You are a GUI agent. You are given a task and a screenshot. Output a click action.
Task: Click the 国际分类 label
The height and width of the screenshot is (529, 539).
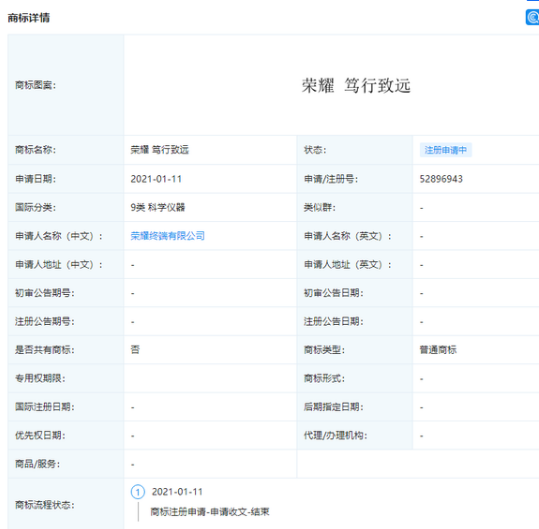click(35, 207)
